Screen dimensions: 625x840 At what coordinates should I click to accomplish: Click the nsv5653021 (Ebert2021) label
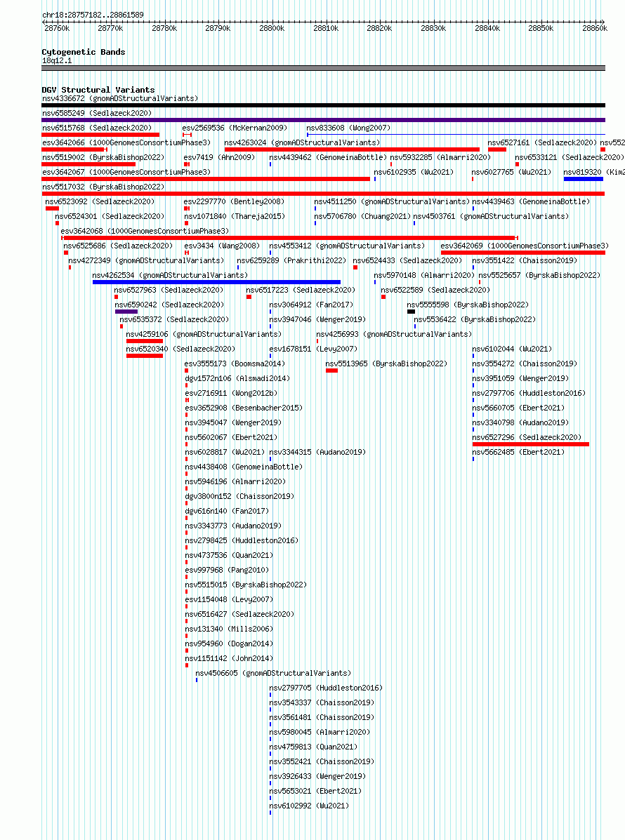pyautogui.click(x=315, y=791)
